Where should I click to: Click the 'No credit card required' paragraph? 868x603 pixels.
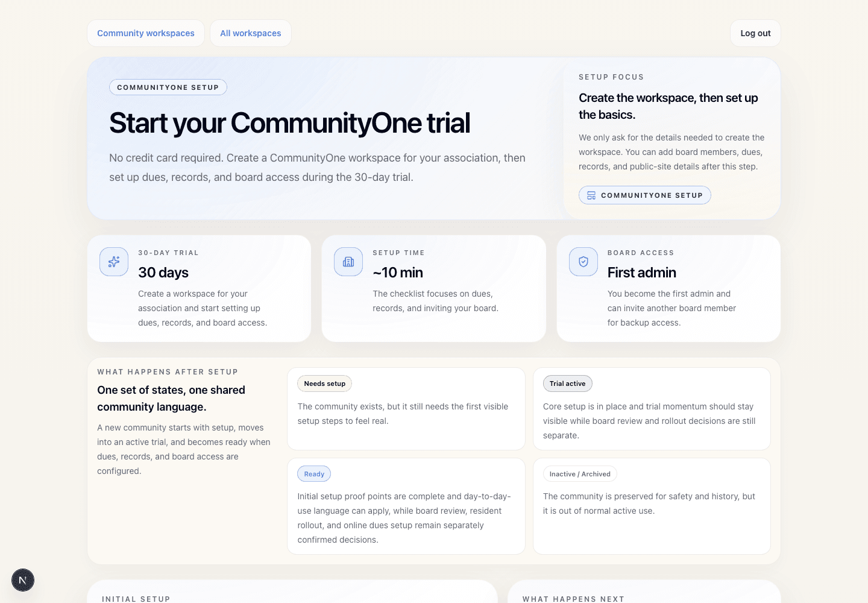317,168
